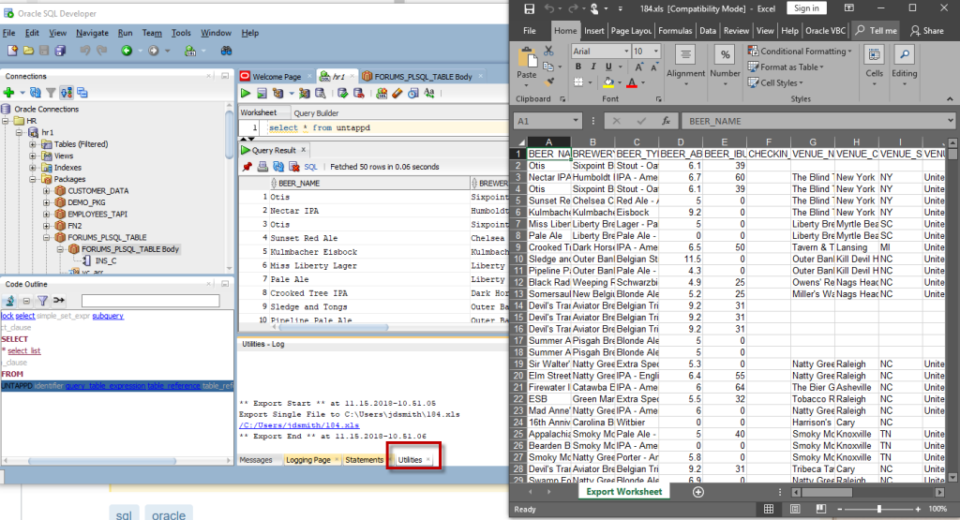The height and width of the screenshot is (520, 960).
Task: Open the font size 10 dropdown
Action: [656, 51]
